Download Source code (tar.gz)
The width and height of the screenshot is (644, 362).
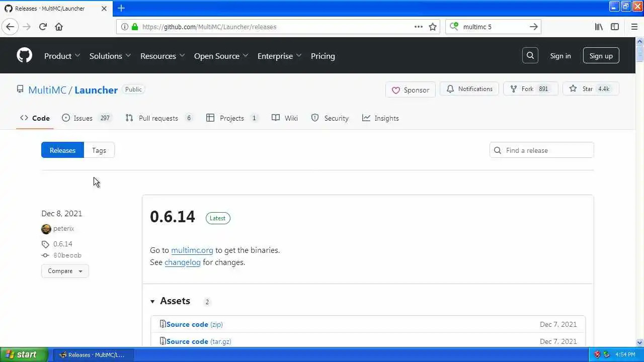point(199,341)
